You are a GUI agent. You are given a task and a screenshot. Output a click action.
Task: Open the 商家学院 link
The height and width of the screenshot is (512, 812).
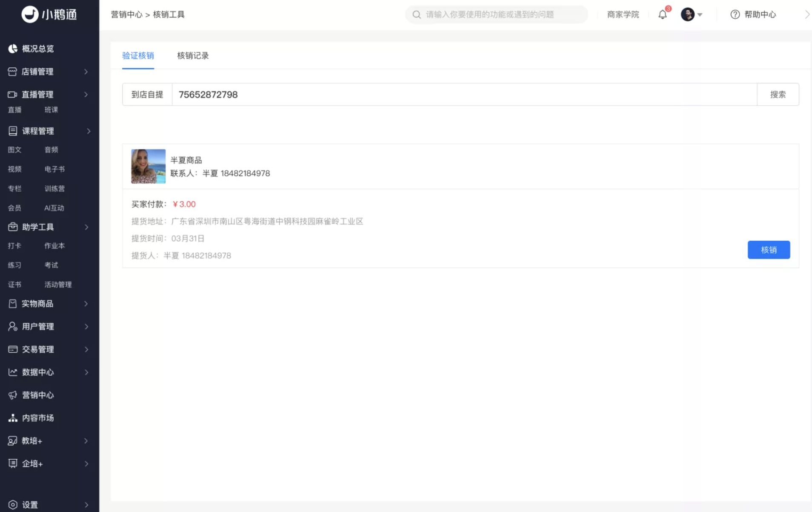[623, 14]
